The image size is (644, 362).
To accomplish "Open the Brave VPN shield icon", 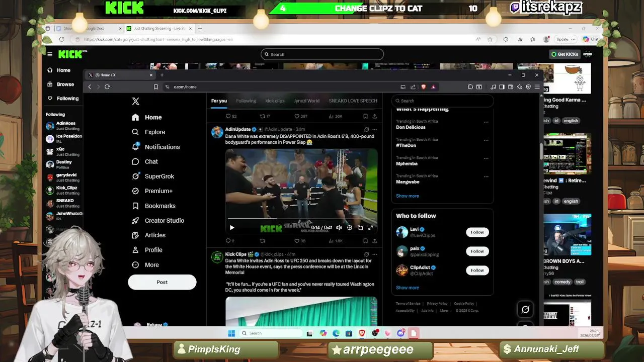I will [528, 87].
